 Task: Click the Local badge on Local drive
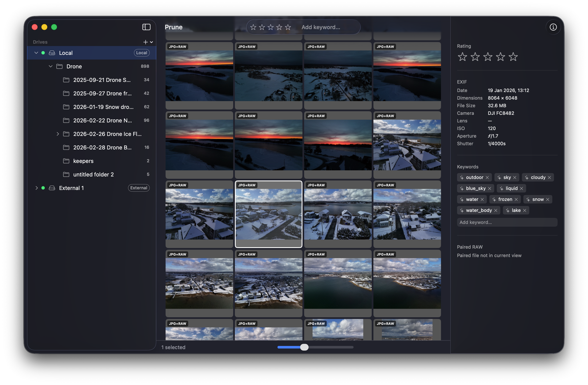142,53
